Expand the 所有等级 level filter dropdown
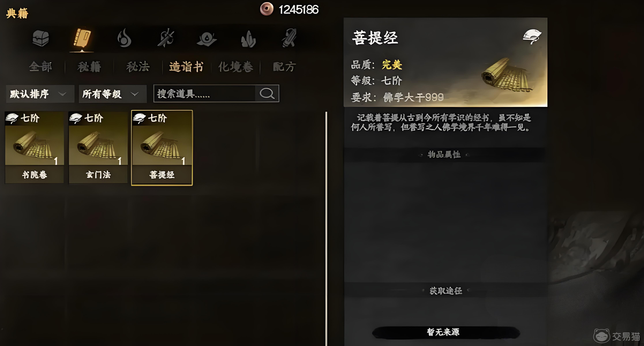This screenshot has height=346, width=644. coord(113,94)
